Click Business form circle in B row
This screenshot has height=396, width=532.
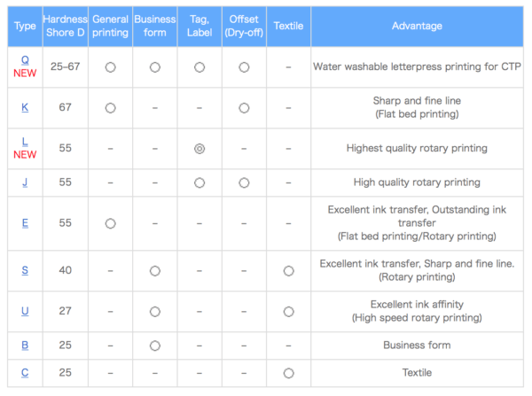(154, 346)
